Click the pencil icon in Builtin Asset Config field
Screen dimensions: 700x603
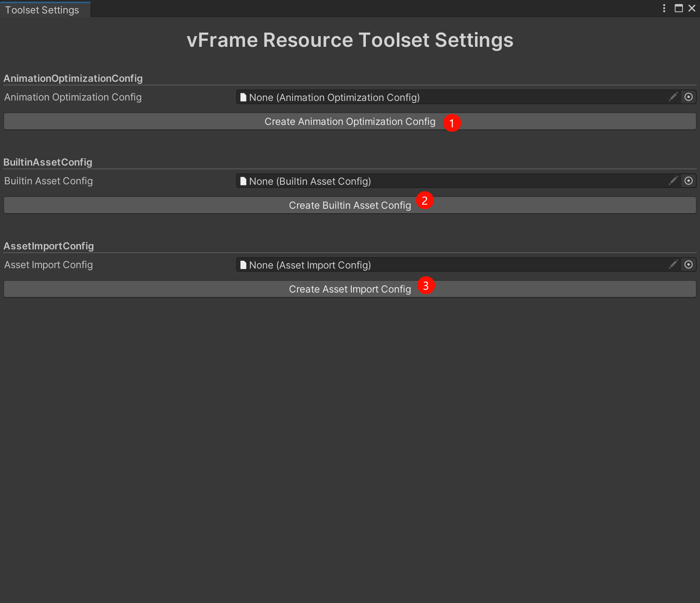click(673, 181)
